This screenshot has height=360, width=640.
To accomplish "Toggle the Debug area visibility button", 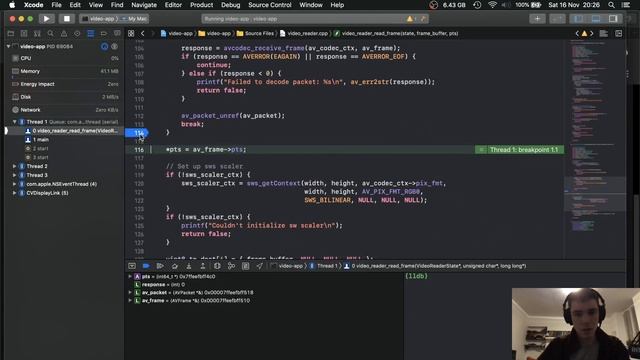I will [596, 19].
